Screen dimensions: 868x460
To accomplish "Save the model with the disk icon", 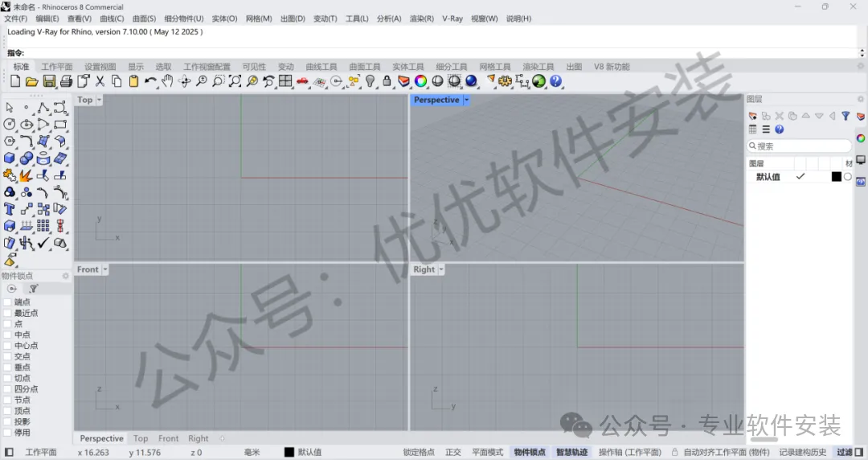I will coord(49,81).
